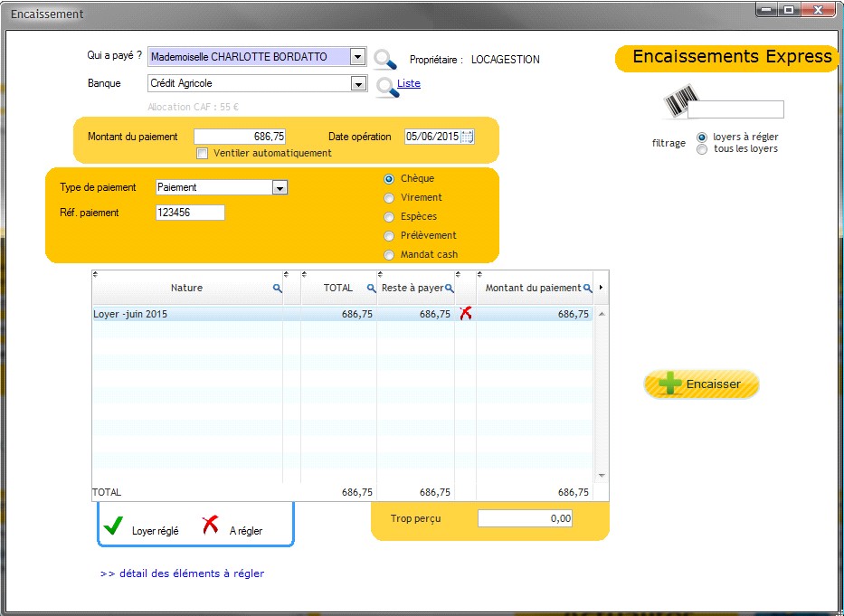This screenshot has width=844, height=616.
Task: Close the Encaissement window
Action: tap(818, 10)
